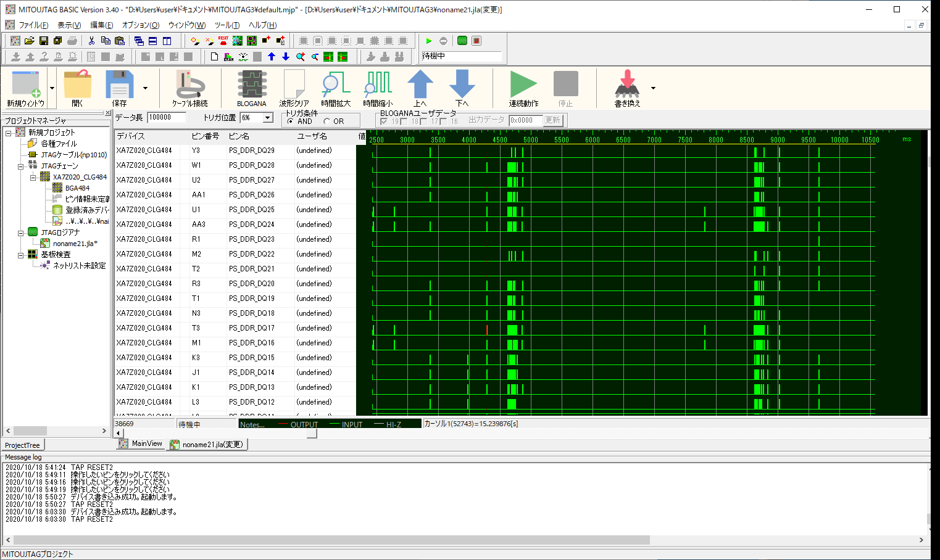
Task: Start 連続動作 continuous run
Action: point(523,88)
